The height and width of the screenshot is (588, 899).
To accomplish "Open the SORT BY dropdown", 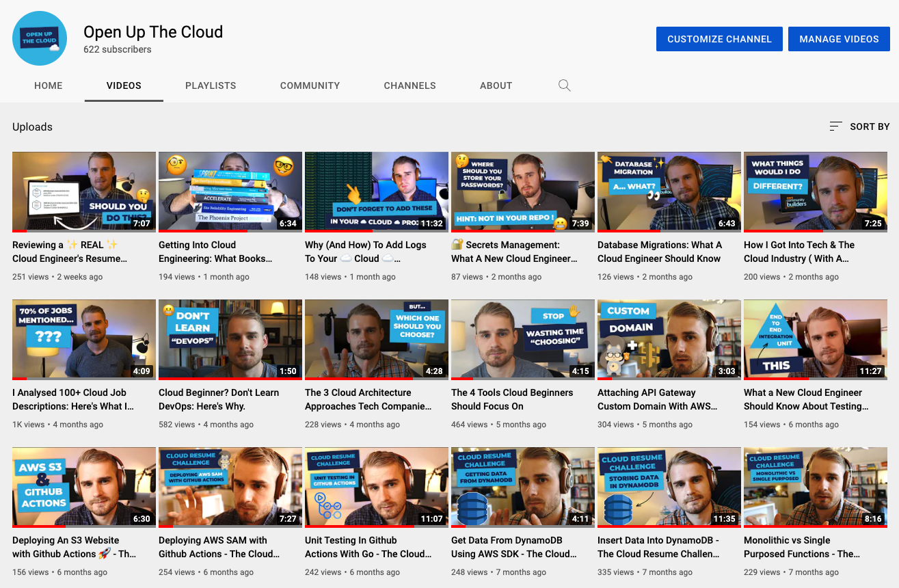I will [869, 126].
